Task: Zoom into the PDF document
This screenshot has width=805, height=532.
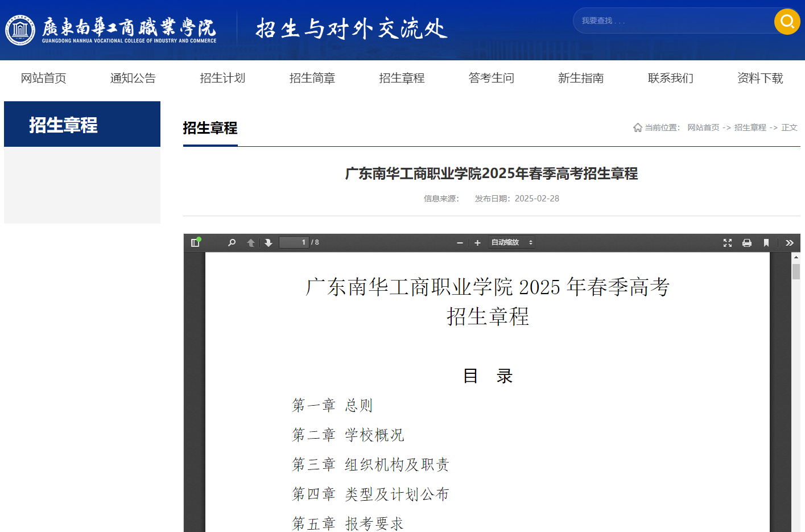Action: click(x=477, y=242)
